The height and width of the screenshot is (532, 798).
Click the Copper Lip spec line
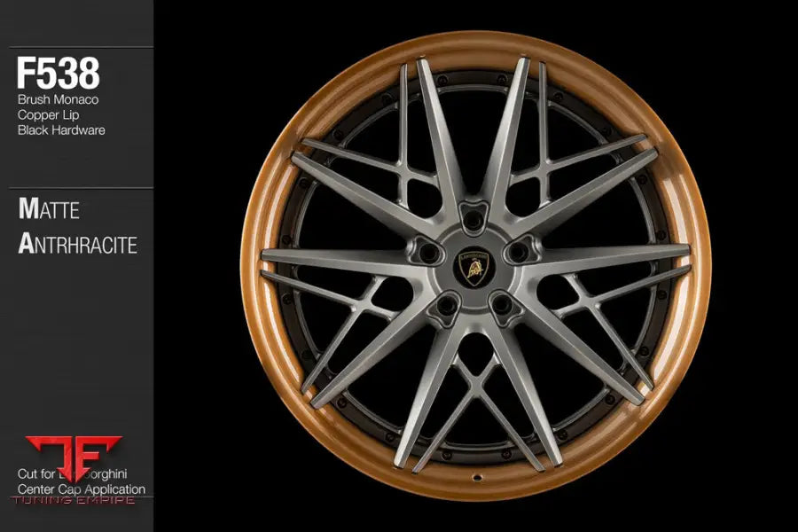pos(47,113)
